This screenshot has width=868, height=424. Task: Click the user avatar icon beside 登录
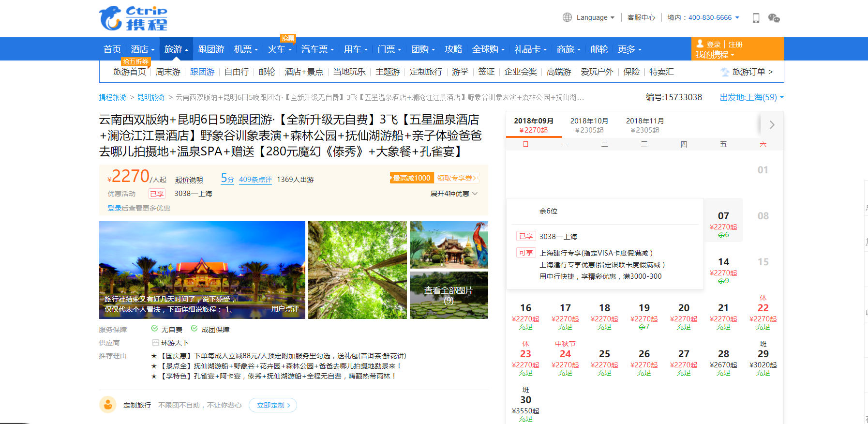(x=700, y=44)
